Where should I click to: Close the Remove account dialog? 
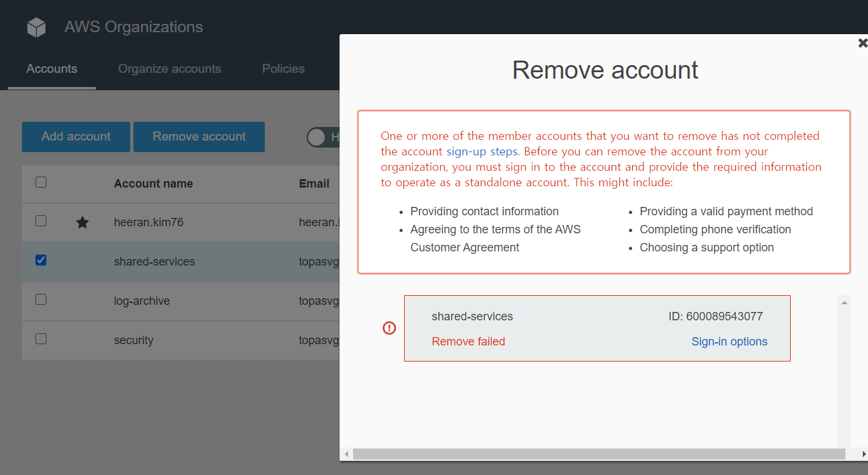[862, 43]
